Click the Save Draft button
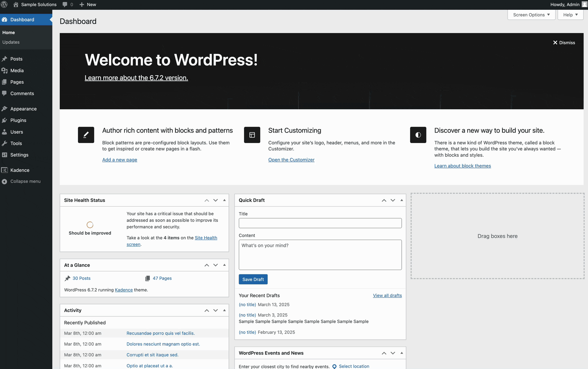Image resolution: width=588 pixels, height=369 pixels. [x=253, y=279]
